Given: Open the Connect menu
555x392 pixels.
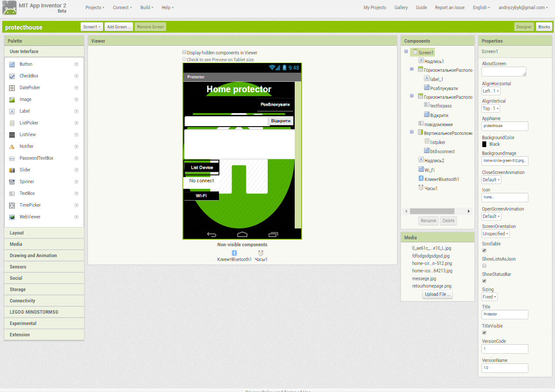Looking at the screenshot, I should (122, 7).
